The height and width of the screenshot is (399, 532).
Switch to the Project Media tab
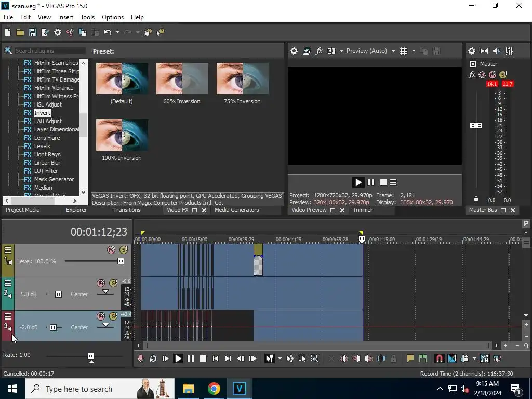(23, 210)
